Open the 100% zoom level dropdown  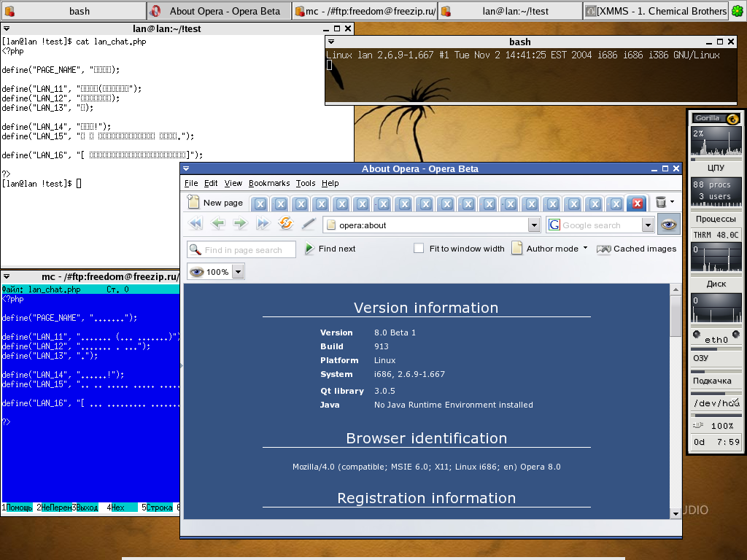(239, 272)
